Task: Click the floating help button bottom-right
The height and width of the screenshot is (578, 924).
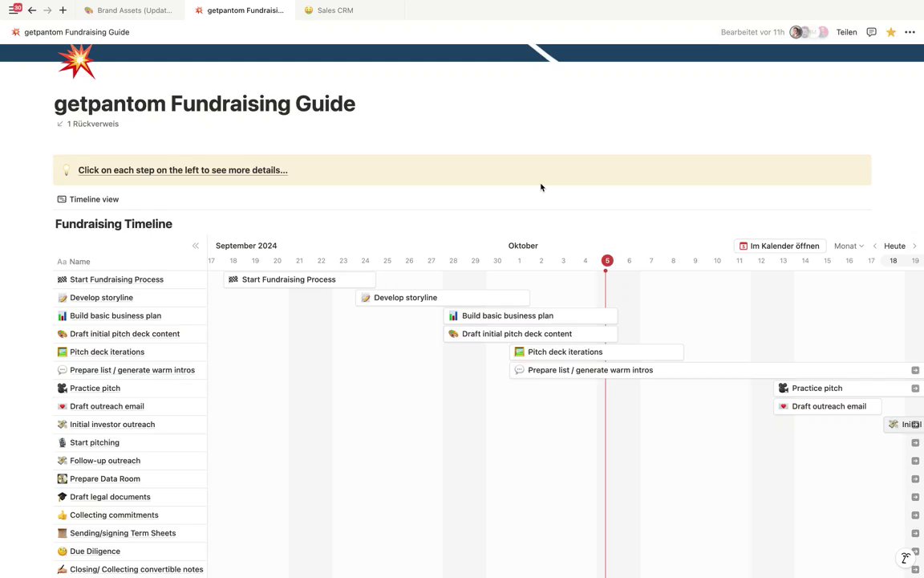Action: 906,558
